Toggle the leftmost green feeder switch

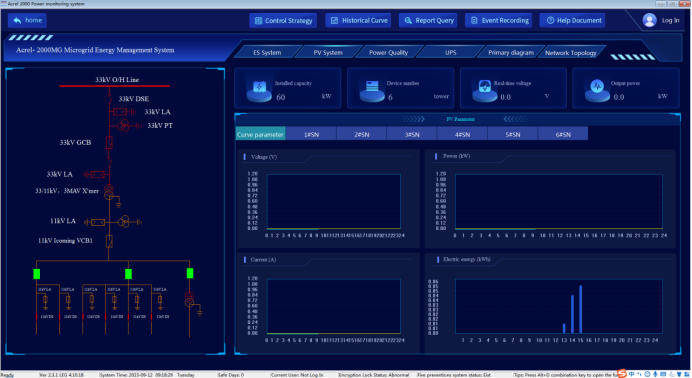click(37, 274)
